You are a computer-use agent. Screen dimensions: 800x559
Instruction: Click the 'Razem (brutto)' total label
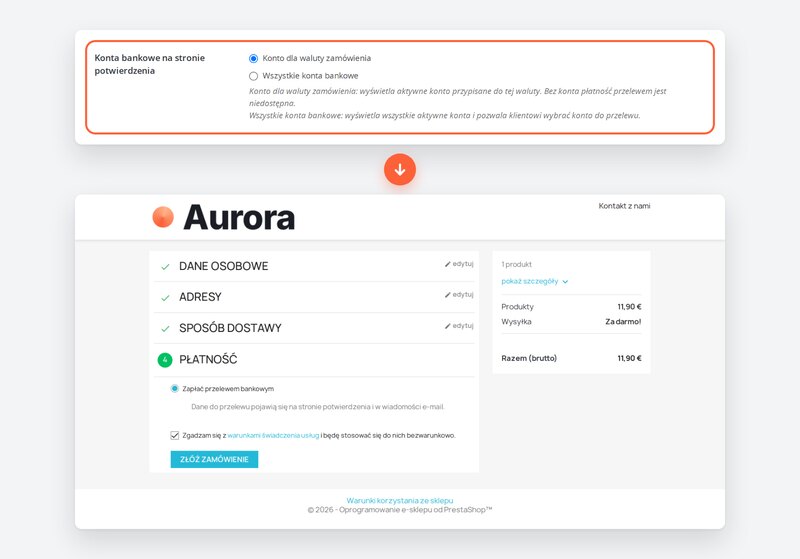(x=529, y=358)
